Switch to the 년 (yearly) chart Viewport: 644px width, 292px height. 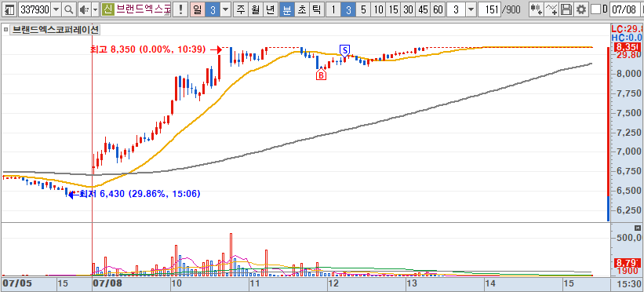click(x=270, y=9)
